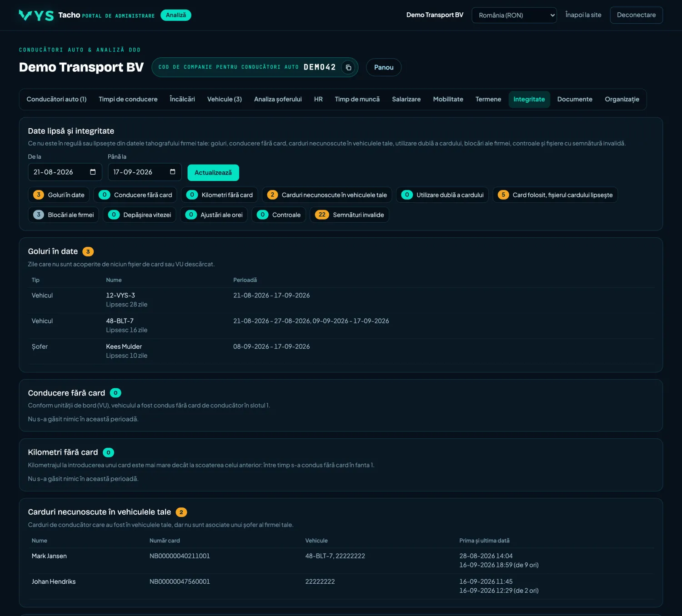Click 'Lipsesc 10 zile' text

[127, 356]
